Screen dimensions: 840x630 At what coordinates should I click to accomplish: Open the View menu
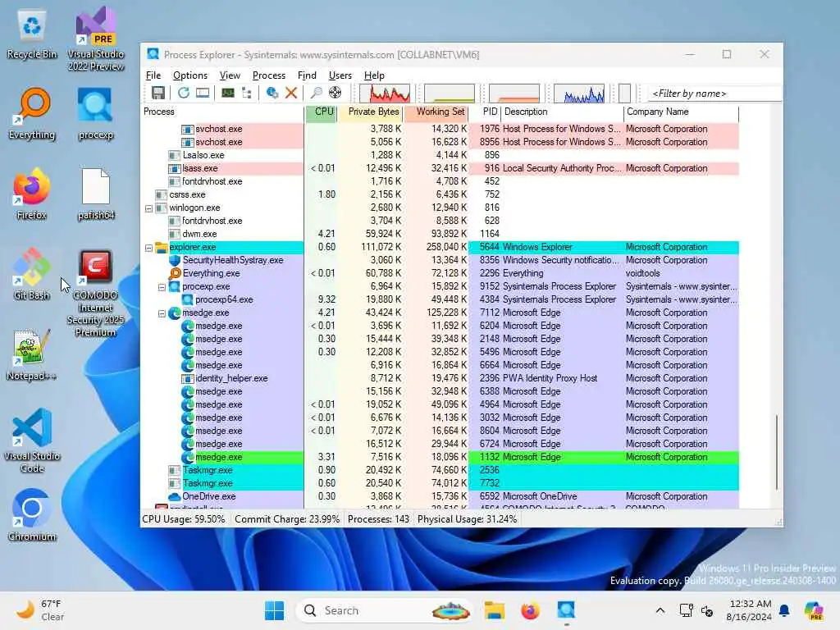(x=230, y=75)
